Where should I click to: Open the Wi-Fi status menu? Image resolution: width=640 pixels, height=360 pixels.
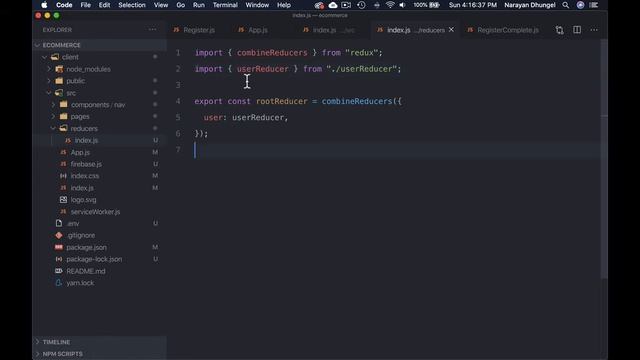click(x=390, y=5)
